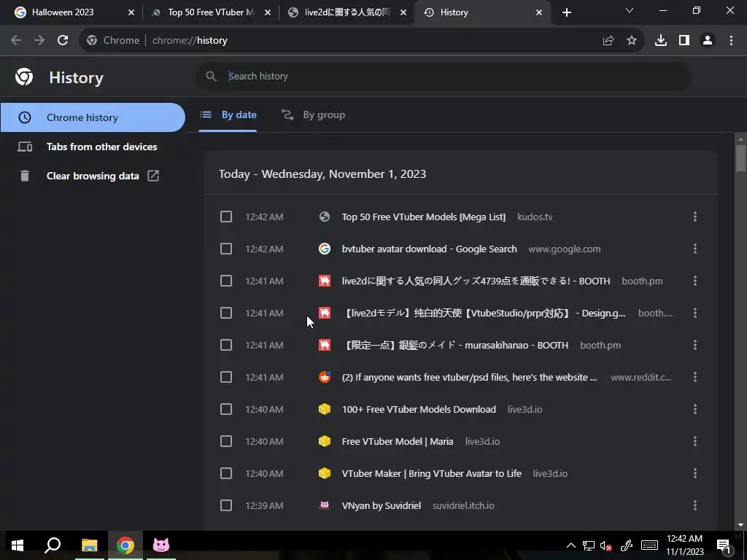Screen dimensions: 747x560
Task: Check the VTuber Maker entry checkbox
Action: point(226,473)
